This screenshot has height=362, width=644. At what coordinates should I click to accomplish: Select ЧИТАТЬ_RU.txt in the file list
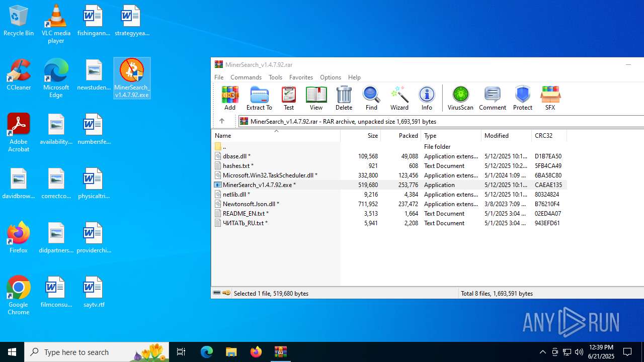(x=389, y=223)
